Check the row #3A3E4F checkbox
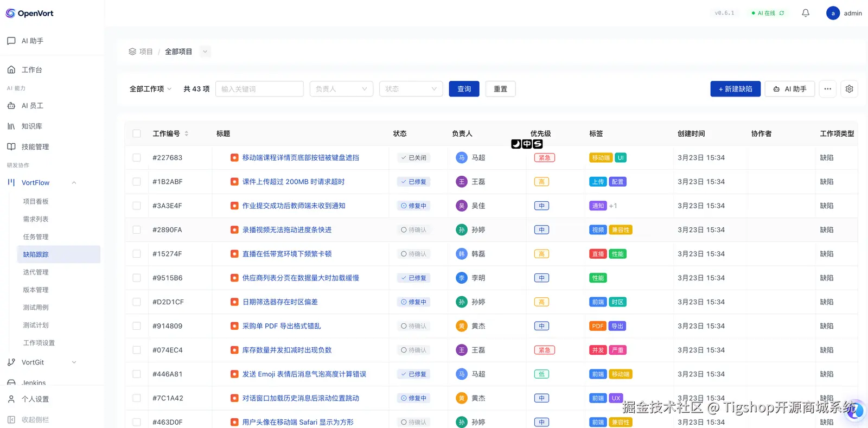 click(137, 206)
